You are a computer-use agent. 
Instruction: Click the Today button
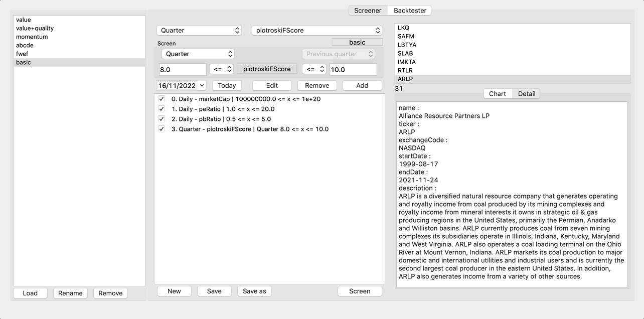click(x=227, y=86)
